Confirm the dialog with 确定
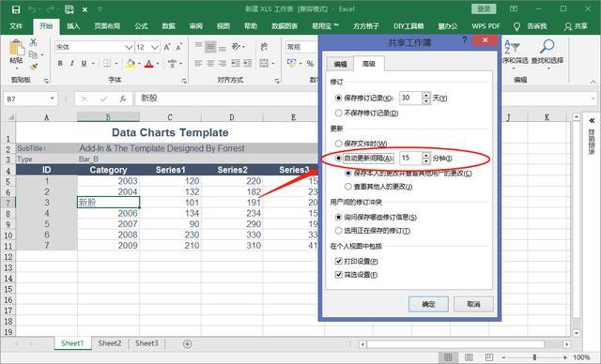 click(428, 304)
